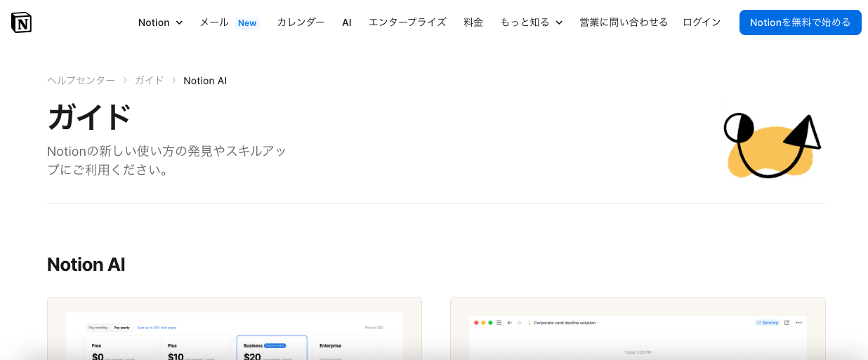Select エンタープライズ in the top navigation
This screenshot has width=868, height=360.
(407, 22)
